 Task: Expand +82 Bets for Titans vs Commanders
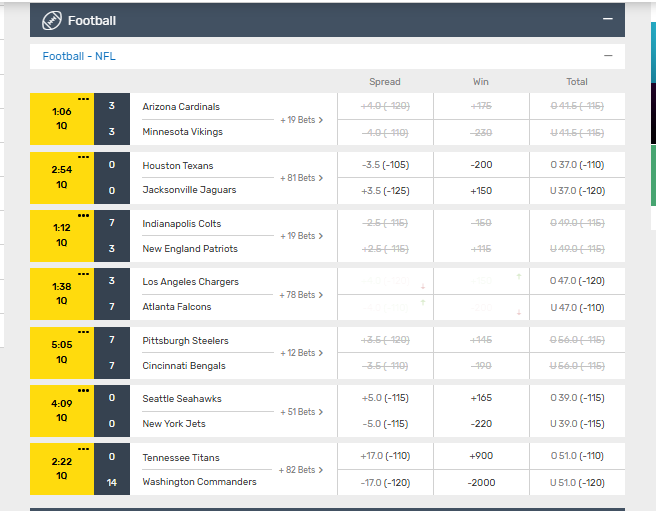pos(302,470)
